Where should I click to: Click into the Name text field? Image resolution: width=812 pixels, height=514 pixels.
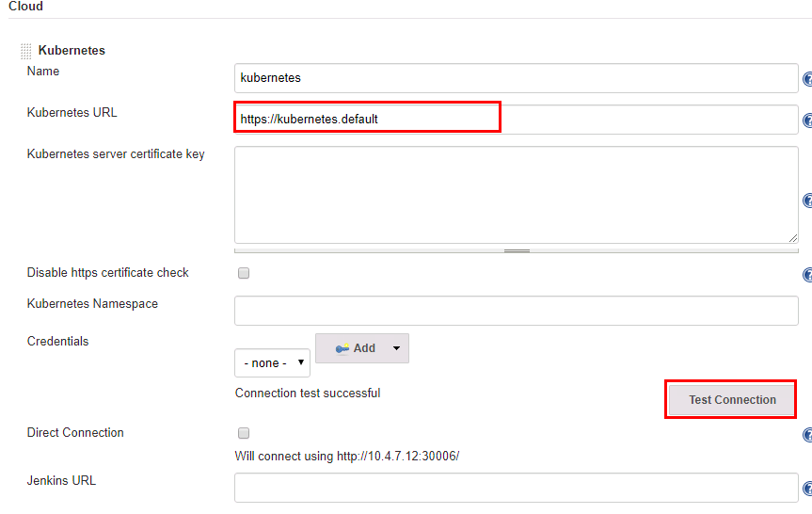coord(516,78)
